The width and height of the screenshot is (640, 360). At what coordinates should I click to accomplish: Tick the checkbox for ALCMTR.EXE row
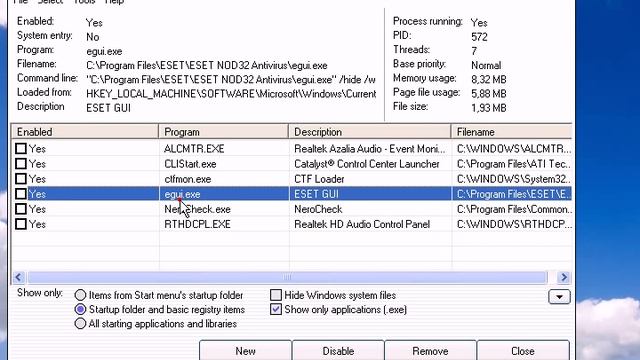pyautogui.click(x=21, y=149)
